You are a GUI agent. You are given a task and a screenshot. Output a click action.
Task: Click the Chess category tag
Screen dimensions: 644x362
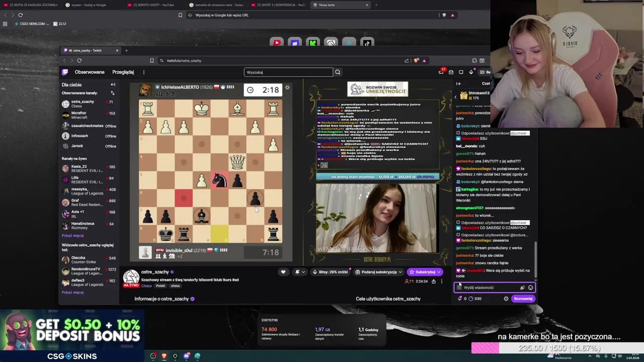(146, 286)
